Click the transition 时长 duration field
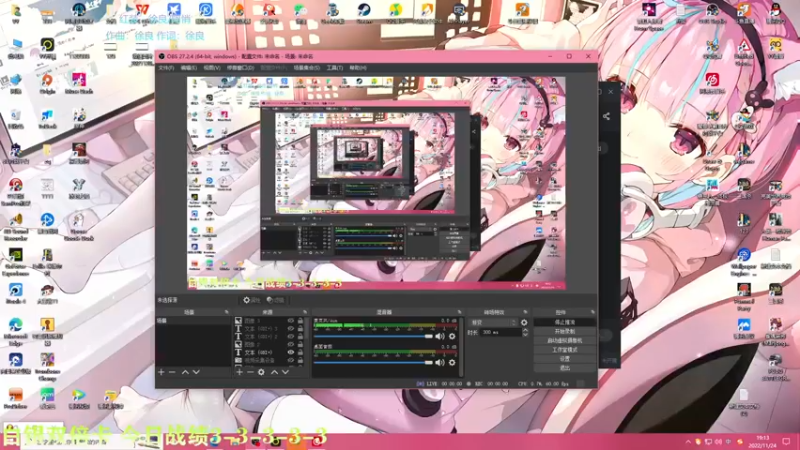800x450 pixels. click(x=500, y=333)
